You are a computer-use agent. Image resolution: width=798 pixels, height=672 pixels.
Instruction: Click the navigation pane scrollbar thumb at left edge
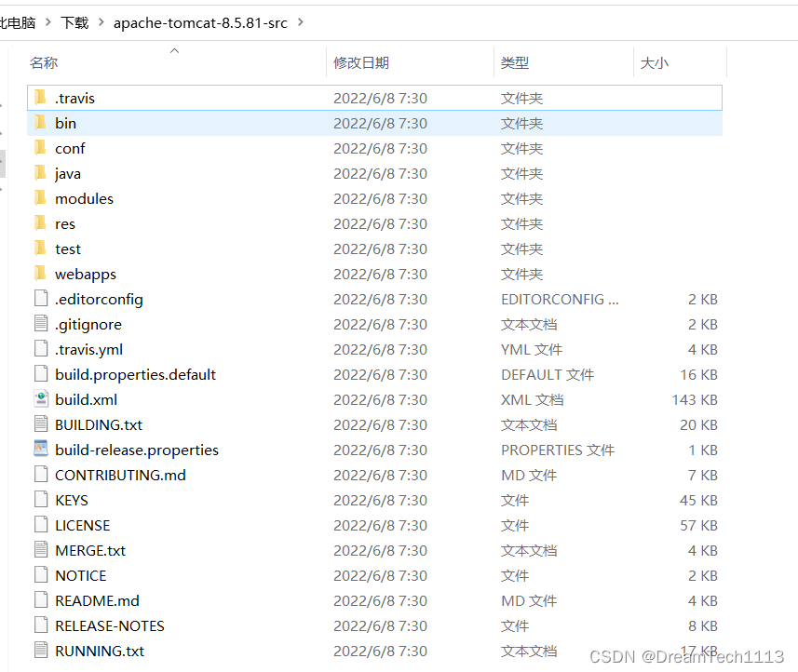pos(3,164)
